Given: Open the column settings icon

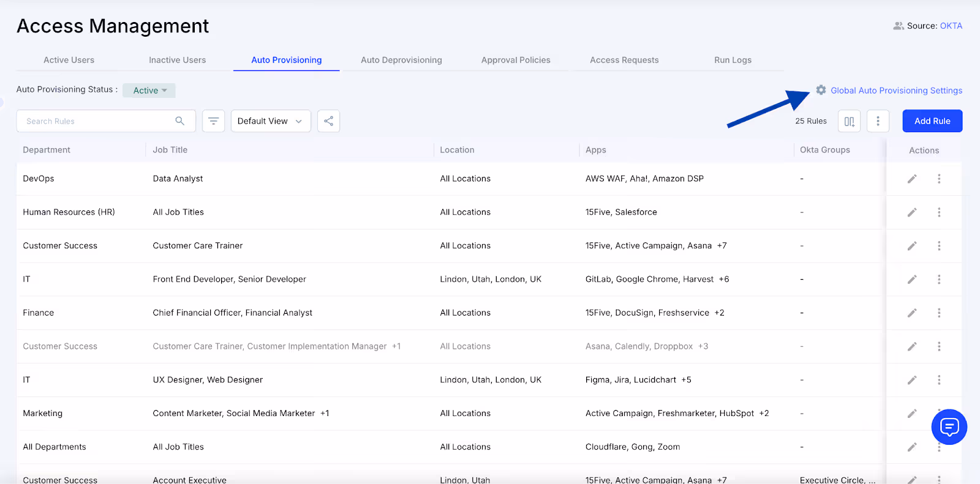Looking at the screenshot, I should click(x=849, y=121).
